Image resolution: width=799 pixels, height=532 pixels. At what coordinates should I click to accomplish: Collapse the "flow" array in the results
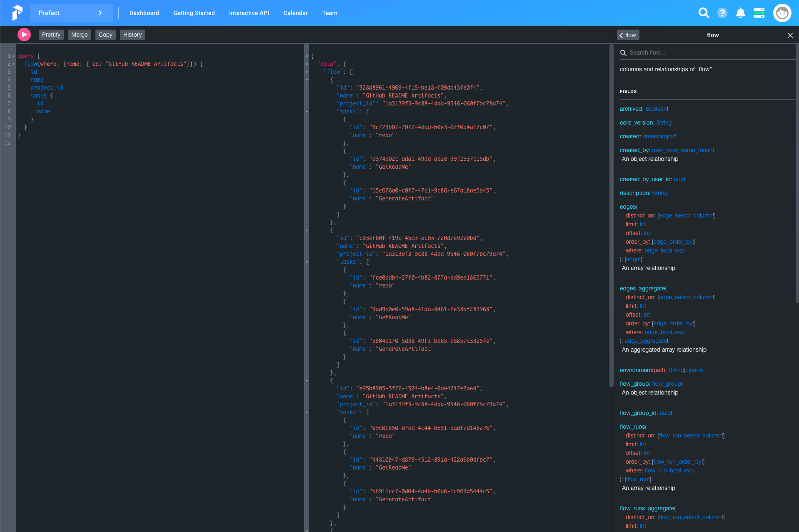tap(307, 72)
